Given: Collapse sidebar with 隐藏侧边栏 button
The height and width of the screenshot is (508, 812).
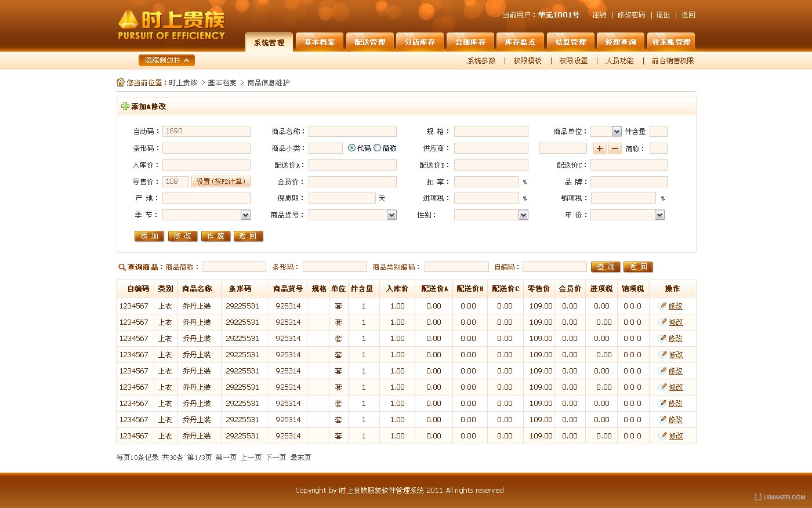Looking at the screenshot, I should click(166, 60).
